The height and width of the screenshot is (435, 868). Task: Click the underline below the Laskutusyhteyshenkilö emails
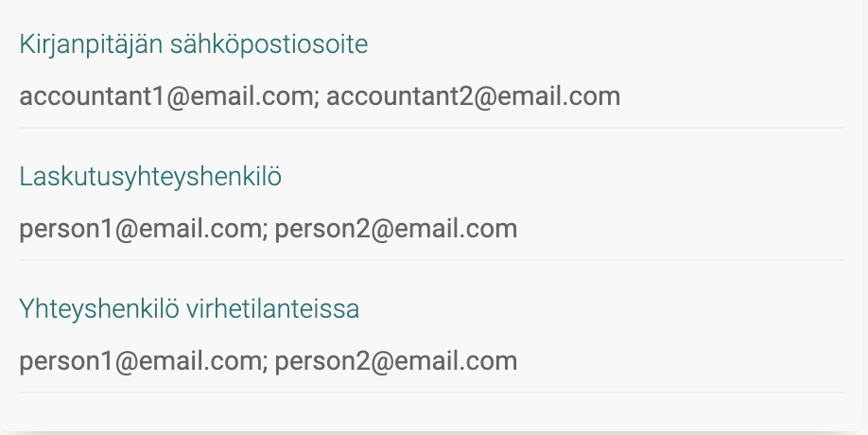tap(431, 260)
